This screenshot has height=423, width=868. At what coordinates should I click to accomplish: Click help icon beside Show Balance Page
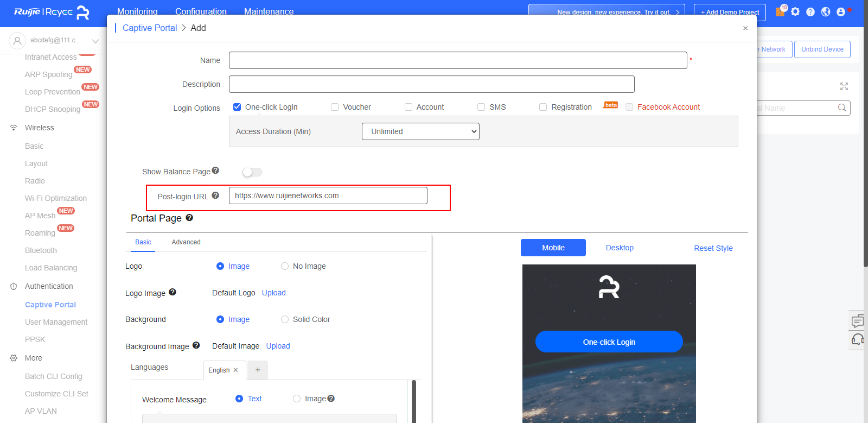click(215, 171)
